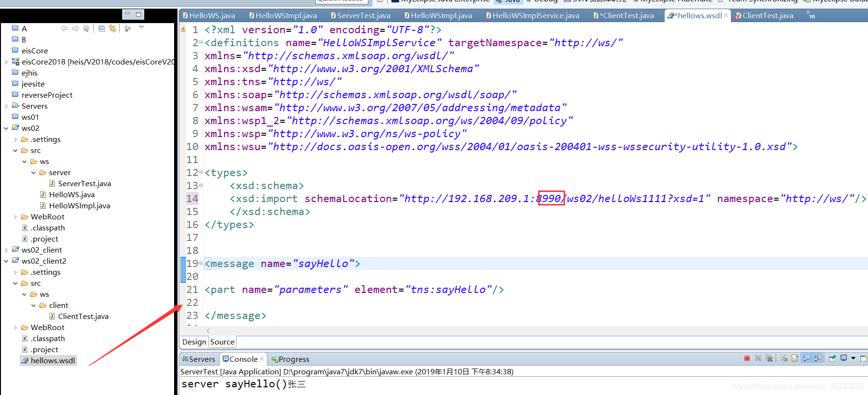
Task: Fold the types element at line 12
Action: coord(201,172)
